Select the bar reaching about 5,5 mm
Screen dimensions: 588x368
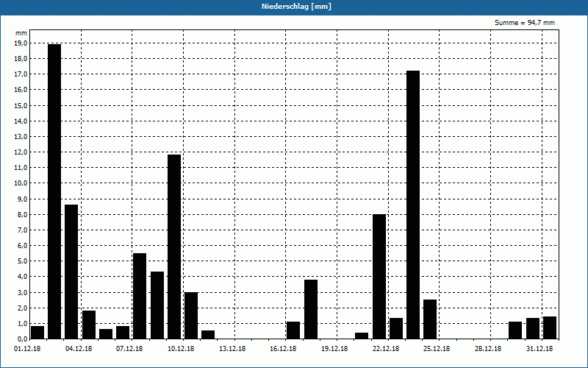[140, 297]
